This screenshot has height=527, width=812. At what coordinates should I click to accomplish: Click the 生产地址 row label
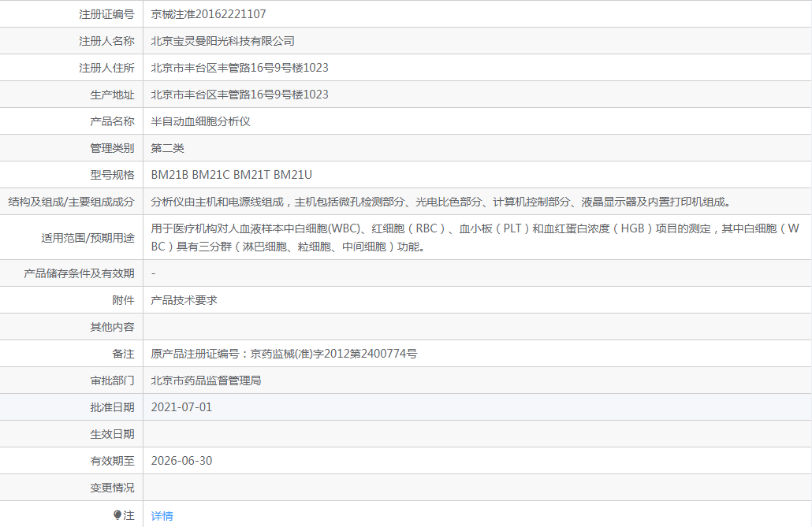point(113,95)
